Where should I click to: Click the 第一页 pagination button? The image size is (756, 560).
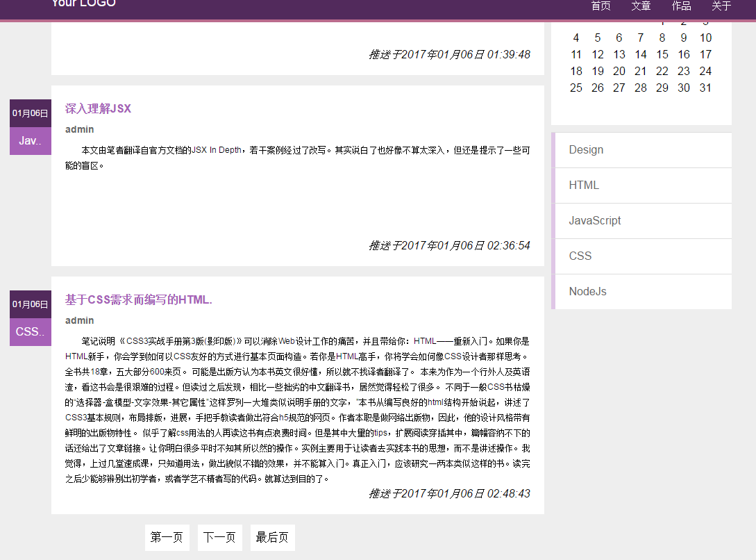(x=167, y=537)
